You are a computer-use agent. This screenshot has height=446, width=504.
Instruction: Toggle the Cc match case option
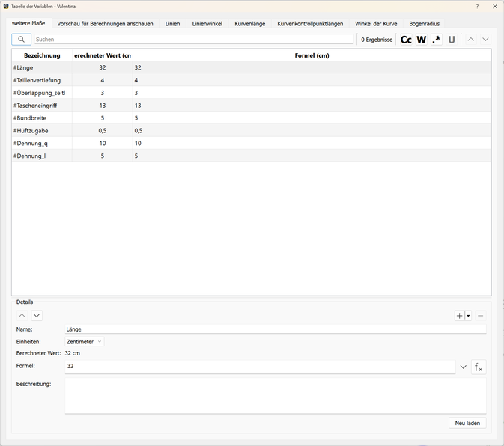(406, 40)
